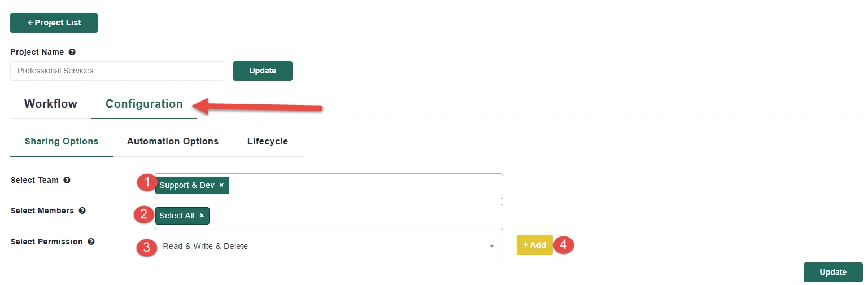This screenshot has height=285, width=868.
Task: Click the bottom-right Update button
Action: (833, 272)
